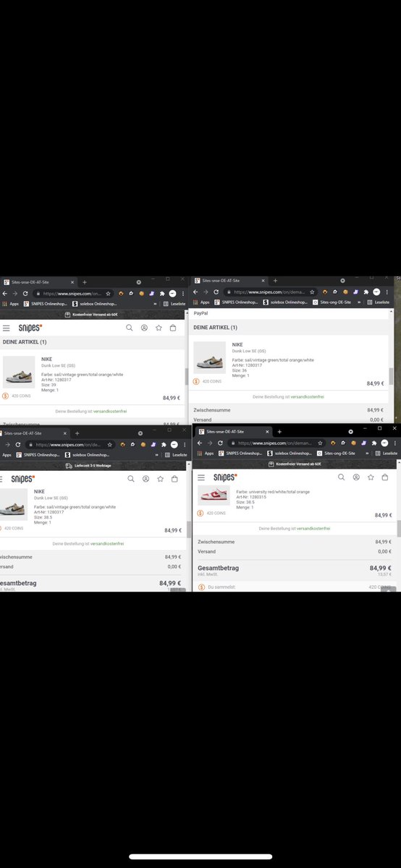The image size is (401, 868).
Task: Open wishlist star in the Size 39 window
Action: (159, 328)
